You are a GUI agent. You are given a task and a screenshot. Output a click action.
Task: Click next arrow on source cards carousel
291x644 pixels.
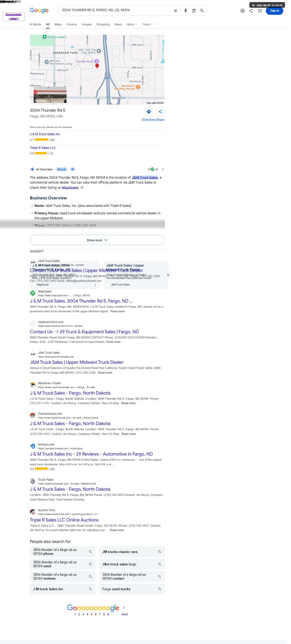pos(168,275)
